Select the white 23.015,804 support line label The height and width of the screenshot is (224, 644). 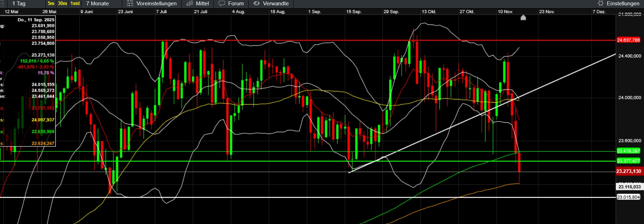(628, 197)
